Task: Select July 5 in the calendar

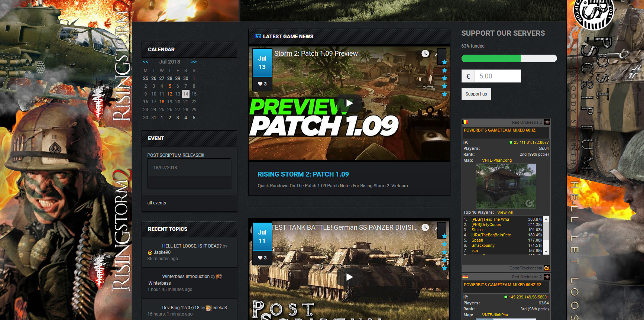Action: tap(170, 86)
